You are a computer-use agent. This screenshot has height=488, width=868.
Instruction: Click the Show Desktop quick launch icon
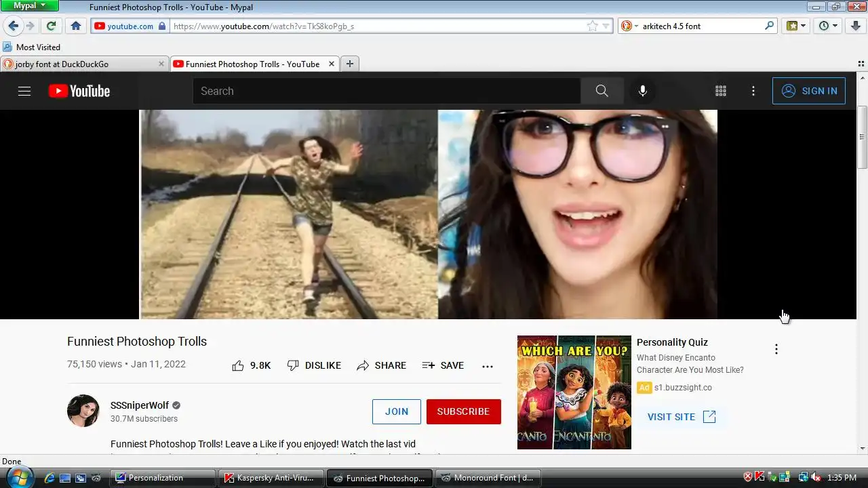(66, 478)
